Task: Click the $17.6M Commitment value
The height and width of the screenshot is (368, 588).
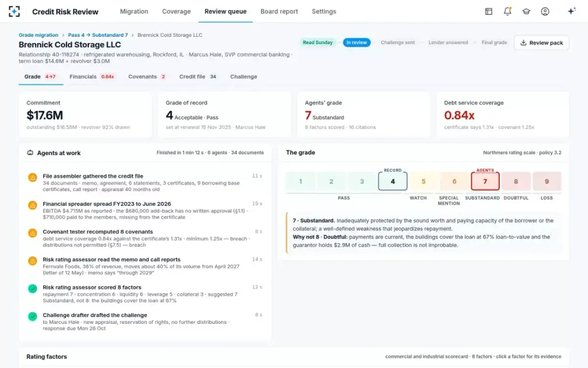Action: [x=45, y=115]
